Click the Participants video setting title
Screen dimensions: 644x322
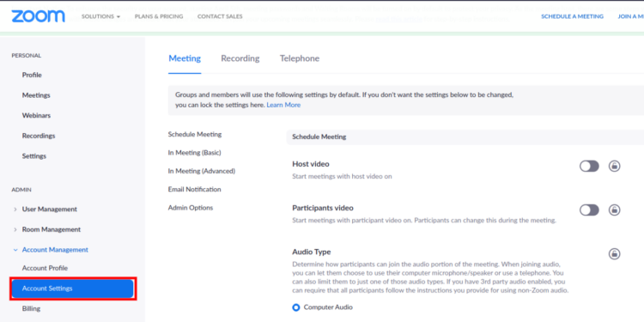[x=323, y=208]
